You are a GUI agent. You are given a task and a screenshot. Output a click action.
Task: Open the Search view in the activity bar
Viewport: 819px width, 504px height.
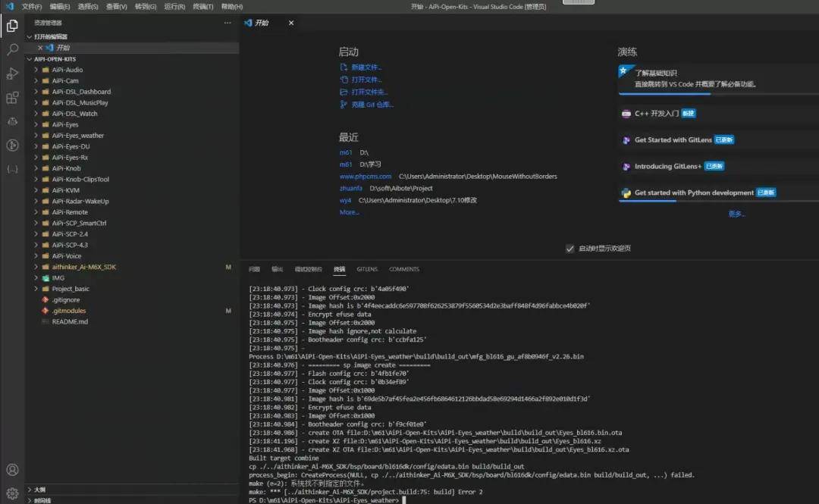coord(12,49)
